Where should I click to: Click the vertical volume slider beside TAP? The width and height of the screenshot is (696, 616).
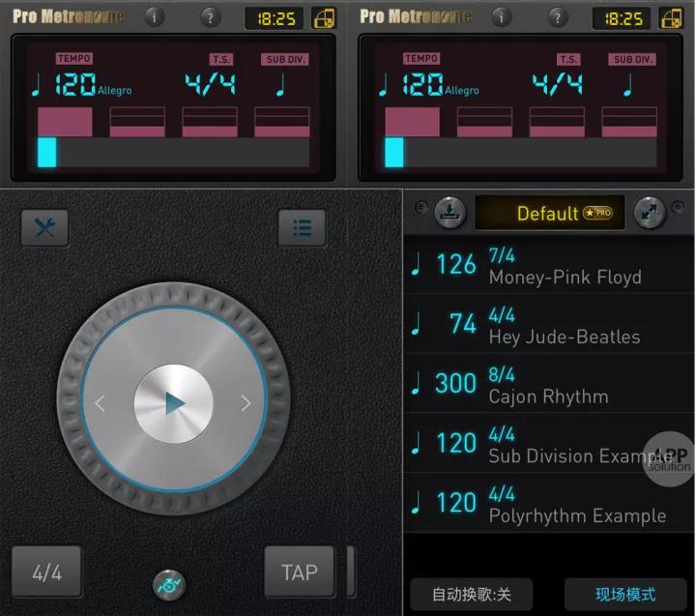(351, 572)
